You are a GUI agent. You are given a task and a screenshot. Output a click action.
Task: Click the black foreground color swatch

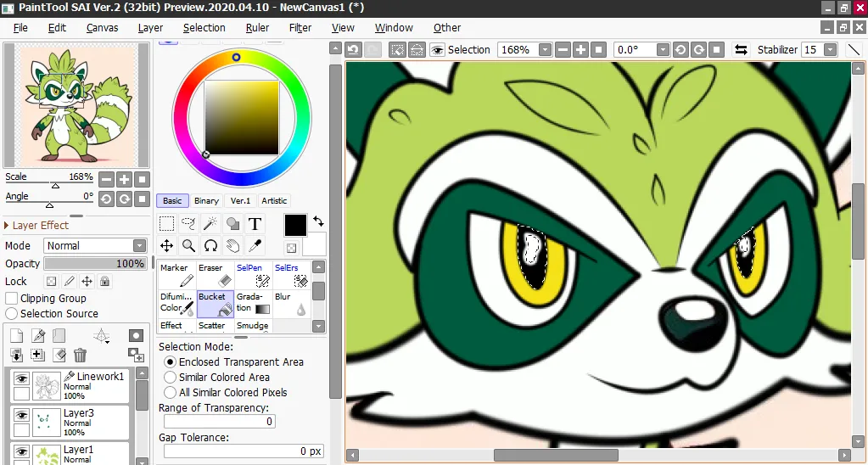[295, 226]
